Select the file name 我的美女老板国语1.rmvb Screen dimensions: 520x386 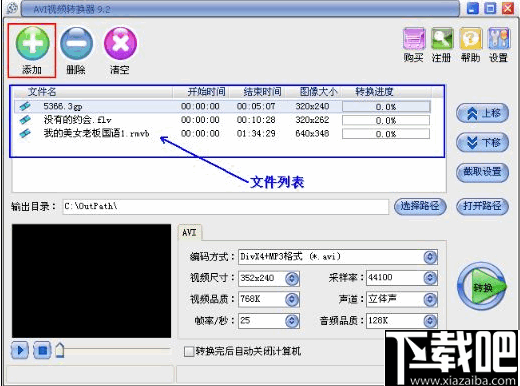pos(97,133)
